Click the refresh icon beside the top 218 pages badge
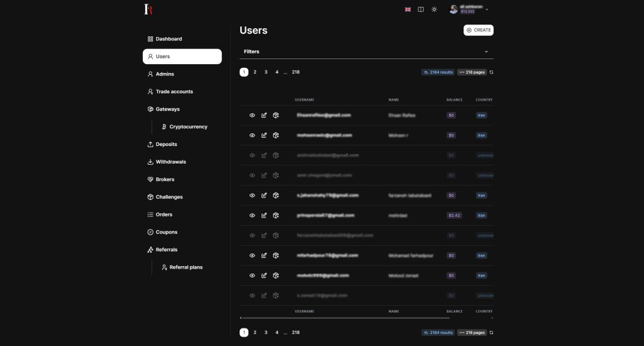This screenshot has width=644, height=346. click(x=491, y=72)
